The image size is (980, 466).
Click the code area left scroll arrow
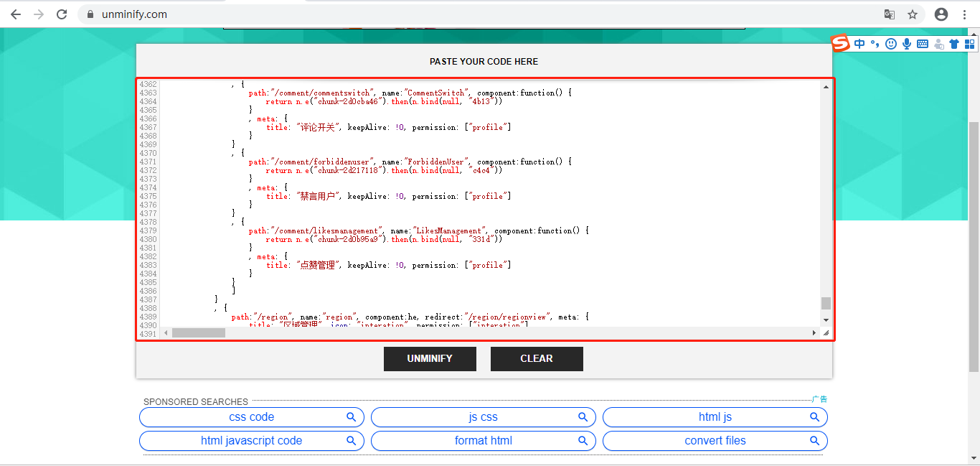coord(166,333)
